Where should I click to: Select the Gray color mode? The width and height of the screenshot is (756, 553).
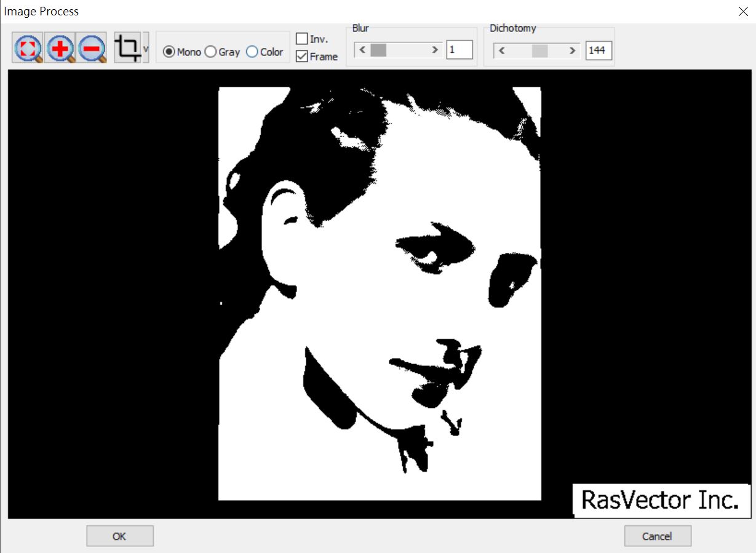[210, 52]
